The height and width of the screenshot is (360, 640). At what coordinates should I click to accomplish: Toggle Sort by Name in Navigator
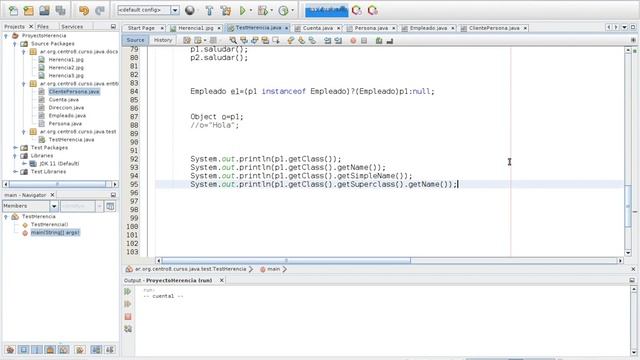(96, 350)
